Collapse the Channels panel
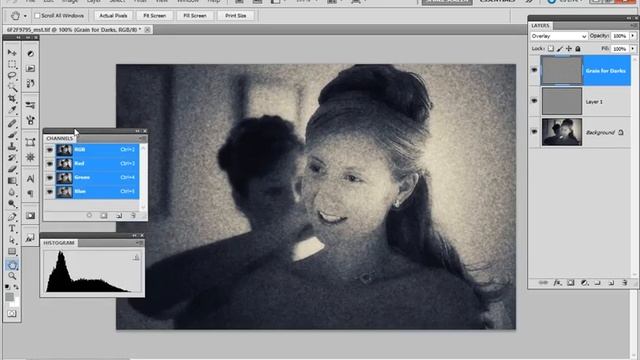 (138, 131)
